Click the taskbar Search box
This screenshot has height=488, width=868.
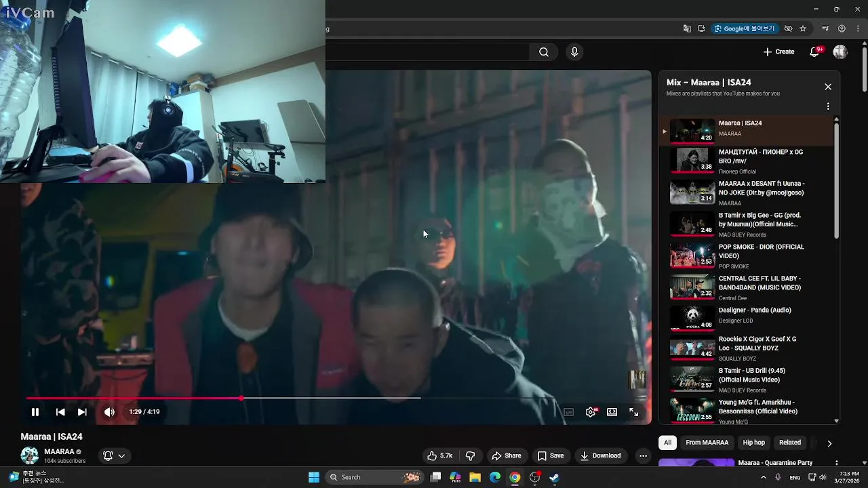[374, 477]
